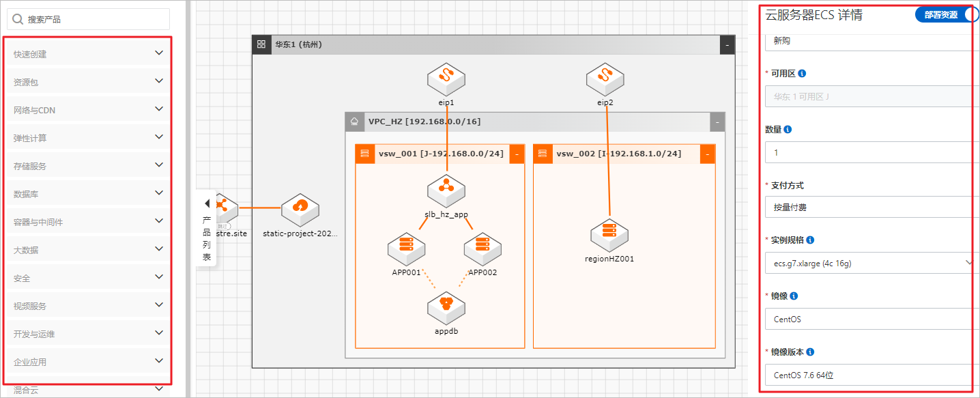Open the 实例规格 ecs.g7.xlarge dropdown
This screenshot has height=398, width=980.
click(872, 263)
